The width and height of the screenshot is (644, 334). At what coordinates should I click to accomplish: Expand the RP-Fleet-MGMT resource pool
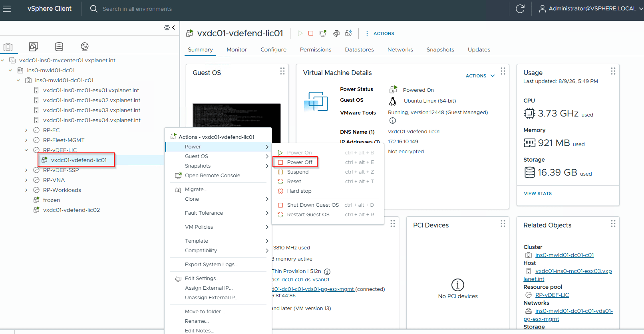click(x=26, y=140)
